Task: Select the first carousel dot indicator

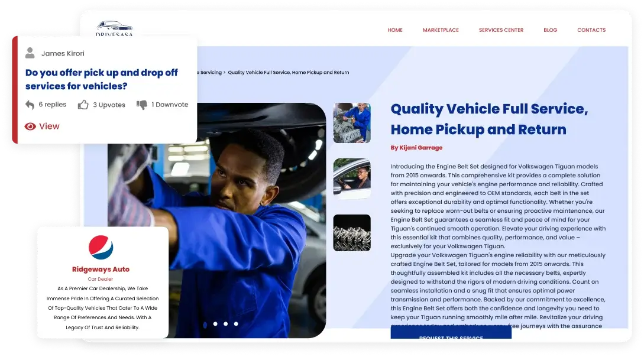Action: point(205,324)
